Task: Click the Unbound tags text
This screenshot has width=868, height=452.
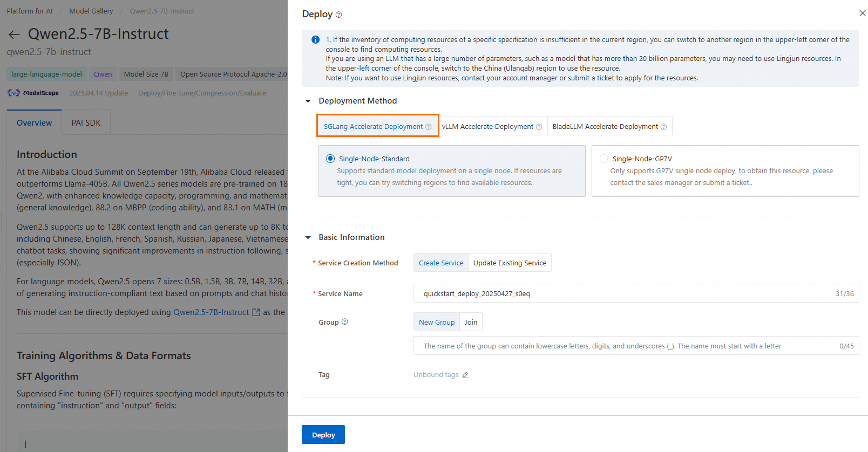Action: (436, 375)
